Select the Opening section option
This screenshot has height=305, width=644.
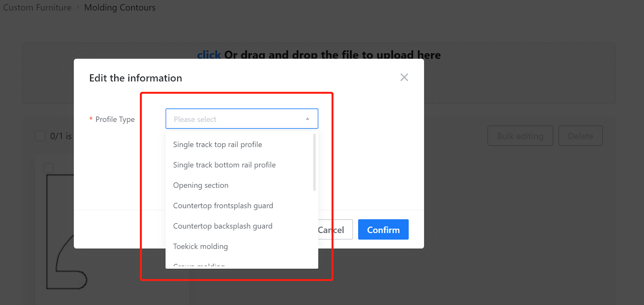[x=200, y=185]
